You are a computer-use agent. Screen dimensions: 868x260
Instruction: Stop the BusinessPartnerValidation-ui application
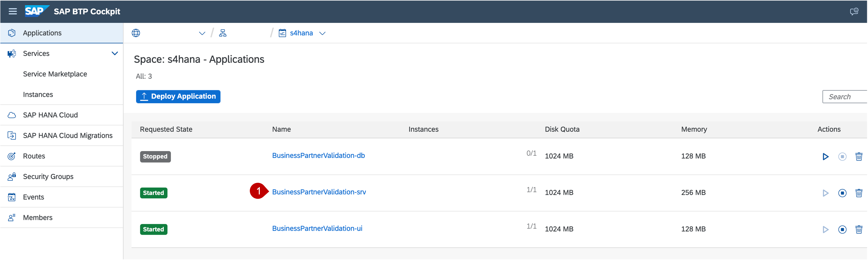pyautogui.click(x=842, y=229)
